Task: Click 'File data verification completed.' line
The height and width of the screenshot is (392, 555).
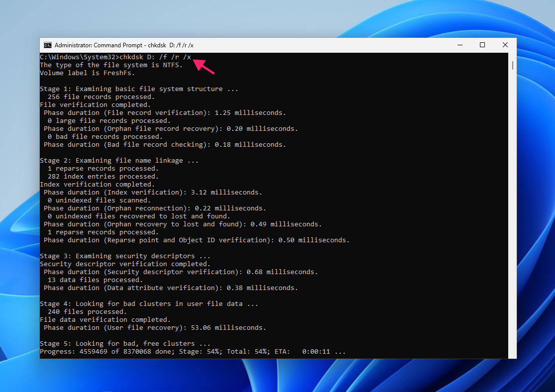Action: click(105, 320)
